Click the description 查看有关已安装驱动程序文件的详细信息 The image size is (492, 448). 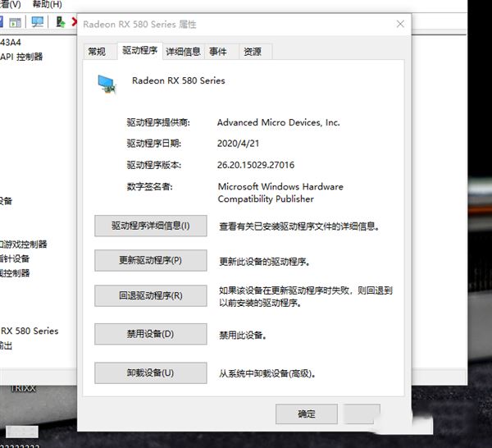[x=299, y=226]
